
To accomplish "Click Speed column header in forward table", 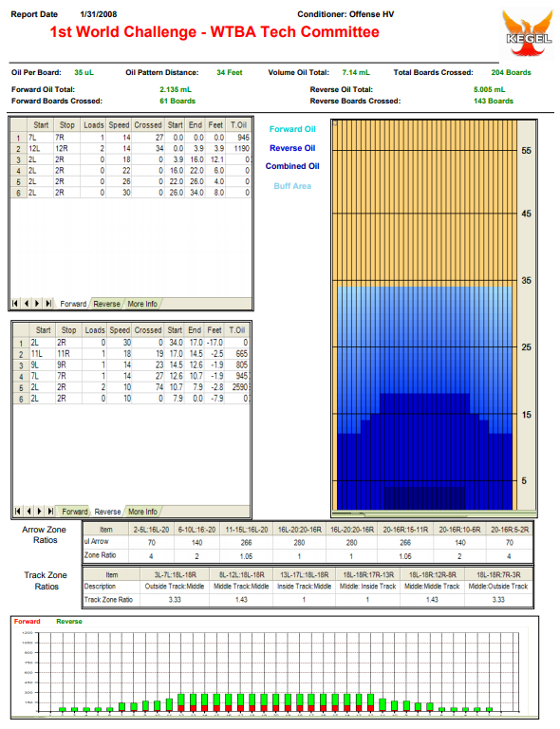I will tap(119, 125).
